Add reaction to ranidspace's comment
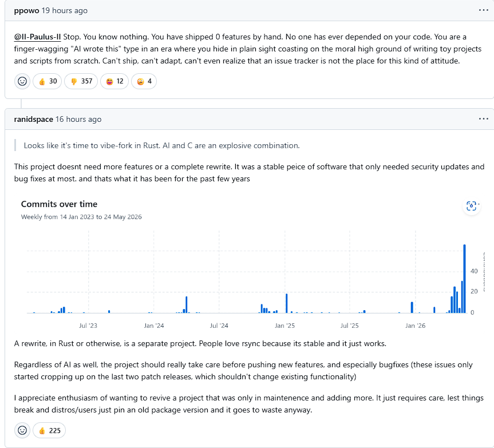 22,430
